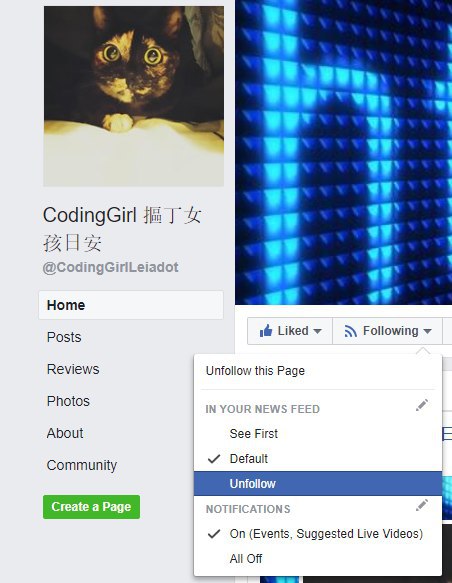Edit News Feed preferences with pencil icon
This screenshot has width=452, height=583.
422,405
